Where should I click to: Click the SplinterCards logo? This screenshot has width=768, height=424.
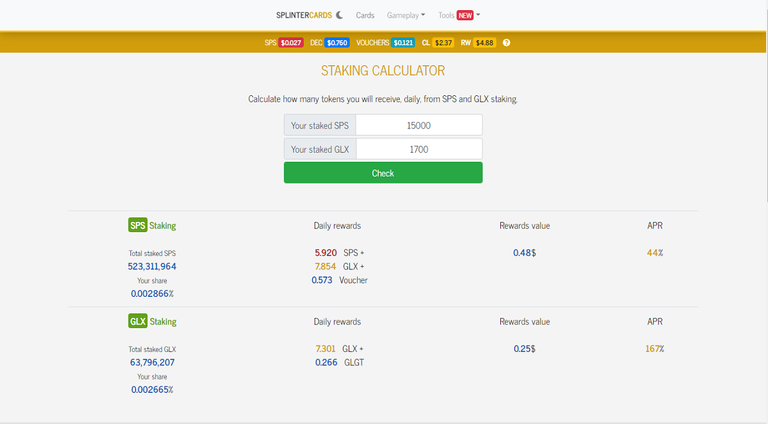(x=305, y=15)
